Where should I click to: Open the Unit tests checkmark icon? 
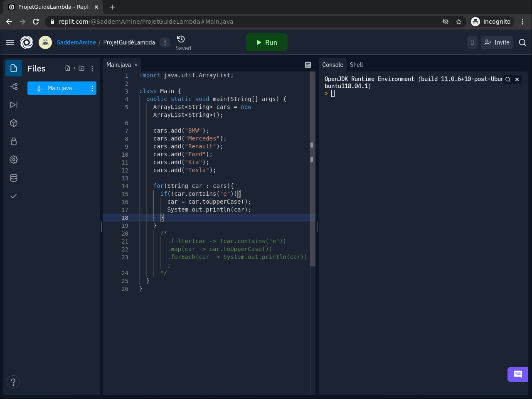click(14, 196)
